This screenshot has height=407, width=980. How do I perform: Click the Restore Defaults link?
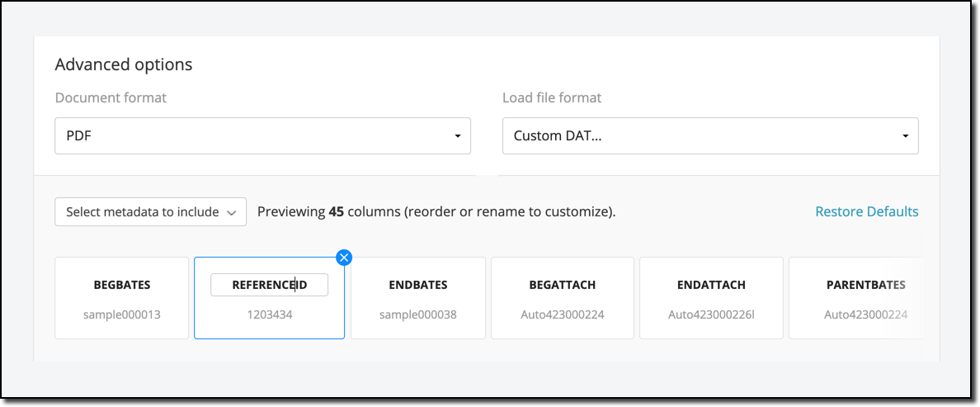point(866,211)
